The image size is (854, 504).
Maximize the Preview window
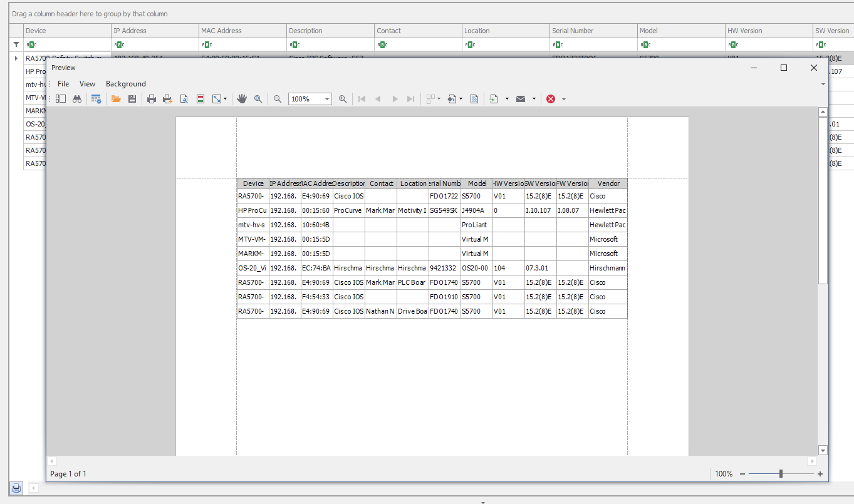coord(783,68)
